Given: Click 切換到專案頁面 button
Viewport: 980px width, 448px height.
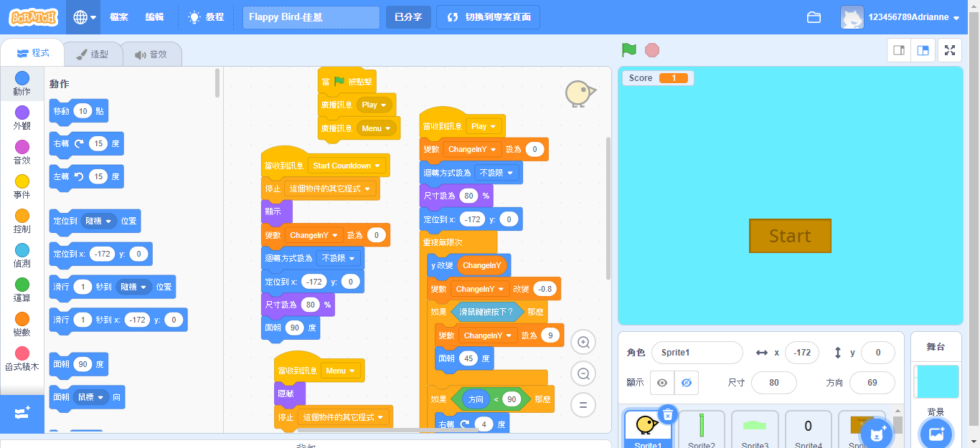Looking at the screenshot, I should [489, 16].
